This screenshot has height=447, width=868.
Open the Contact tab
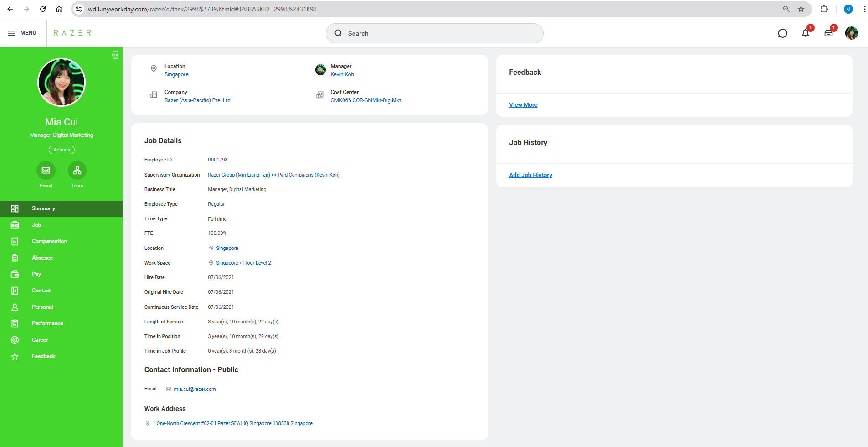[62, 291]
